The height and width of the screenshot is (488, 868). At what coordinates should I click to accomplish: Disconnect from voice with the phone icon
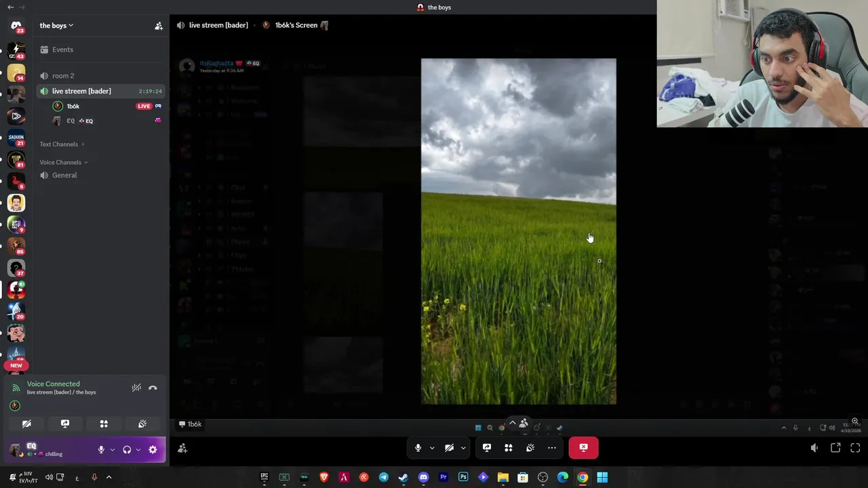(x=153, y=388)
